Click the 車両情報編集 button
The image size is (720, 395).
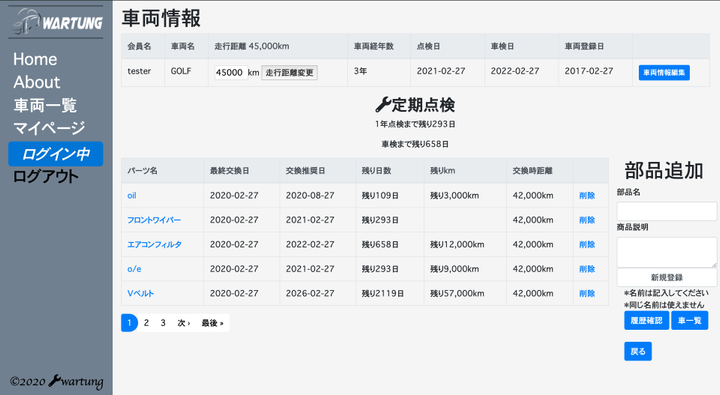coord(664,73)
